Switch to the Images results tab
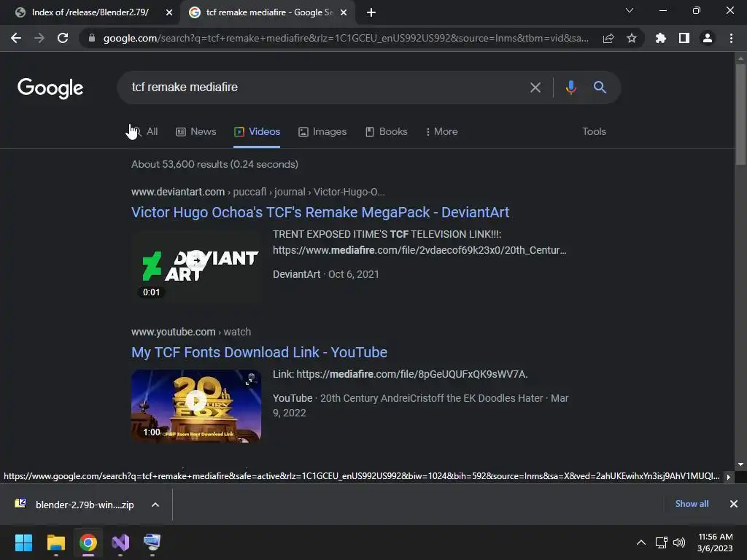This screenshot has width=747, height=560. pyautogui.click(x=322, y=132)
